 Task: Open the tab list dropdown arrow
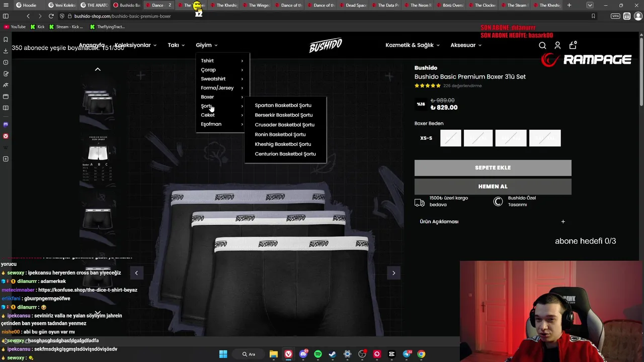[x=590, y=5]
